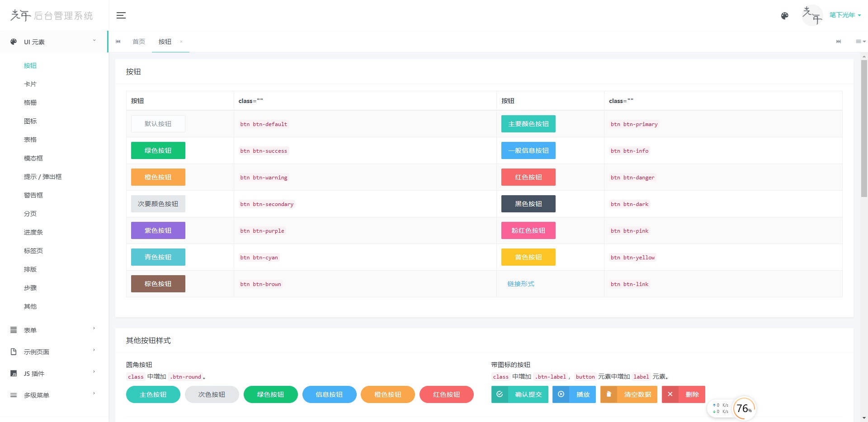Click the 清空数据 trash icon button
Viewport: 868px width, 422px height.
point(629,394)
